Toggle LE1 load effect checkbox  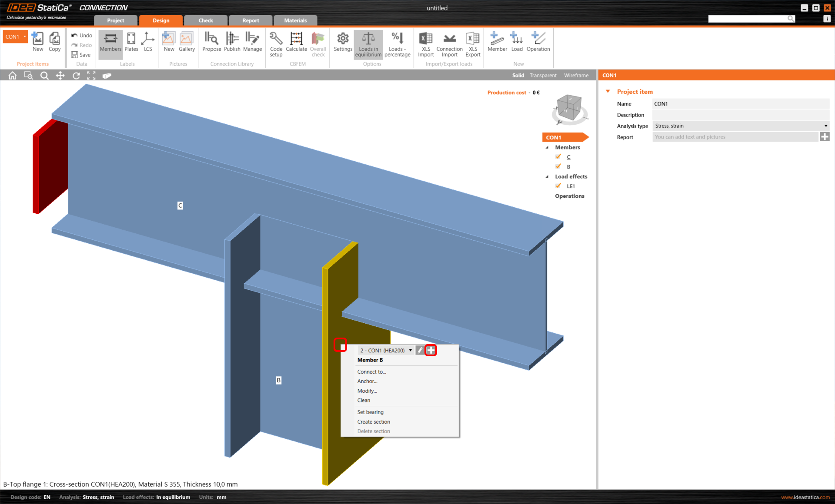point(558,186)
